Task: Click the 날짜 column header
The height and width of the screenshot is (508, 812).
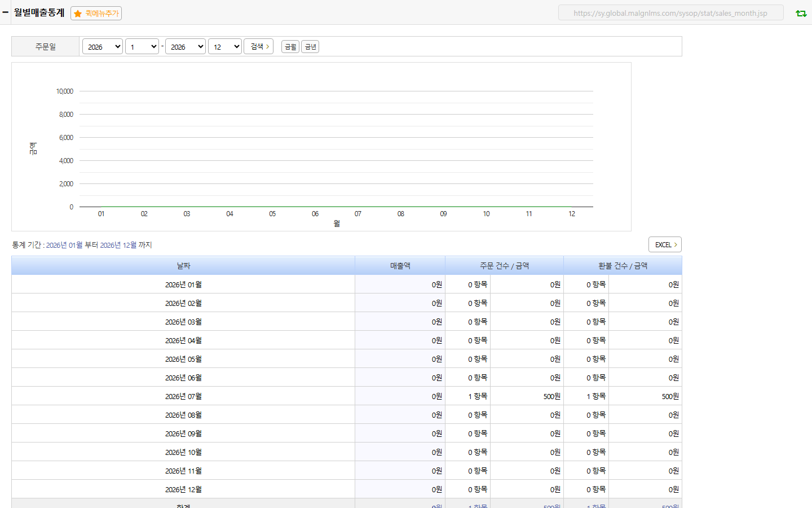Action: pos(183,265)
